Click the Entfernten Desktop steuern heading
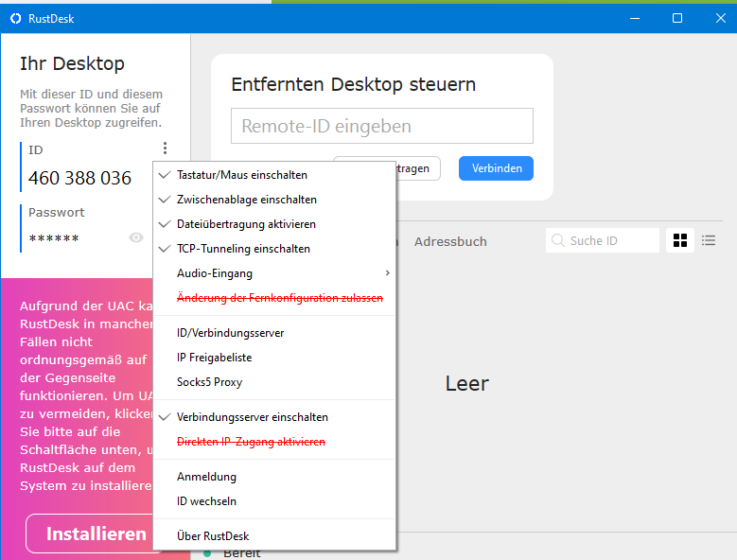Screen dimensions: 737x560 [354, 84]
